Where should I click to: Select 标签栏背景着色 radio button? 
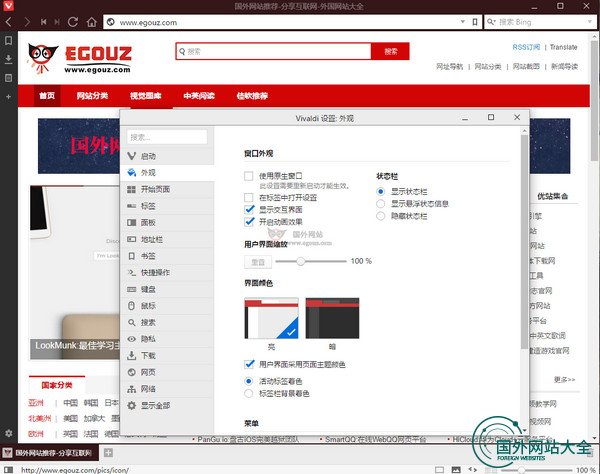[x=249, y=393]
